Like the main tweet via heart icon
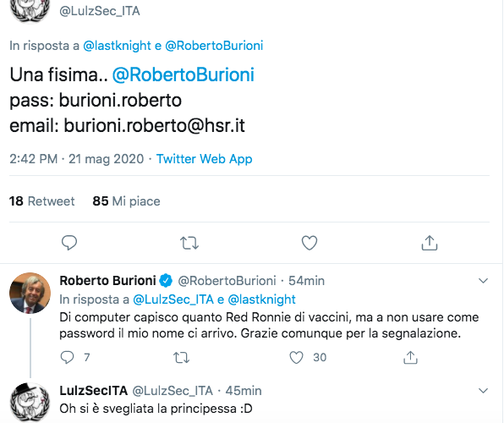Screen dimensions: 504x423 click(x=310, y=243)
